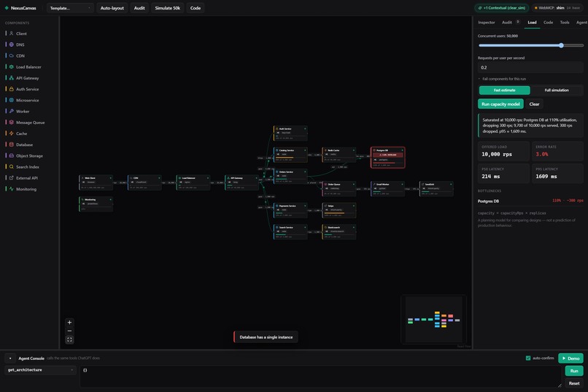Open the Agent tab
This screenshot has width=588, height=392.
coord(581,23)
